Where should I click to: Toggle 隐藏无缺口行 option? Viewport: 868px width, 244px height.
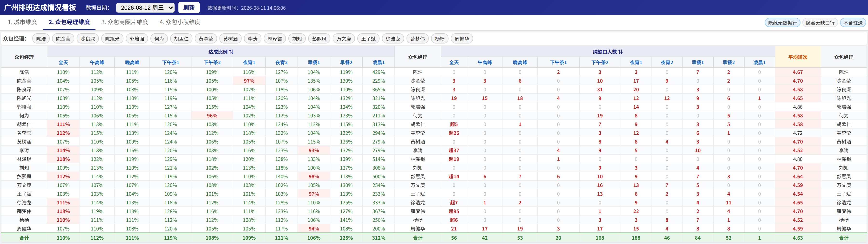coord(820,23)
